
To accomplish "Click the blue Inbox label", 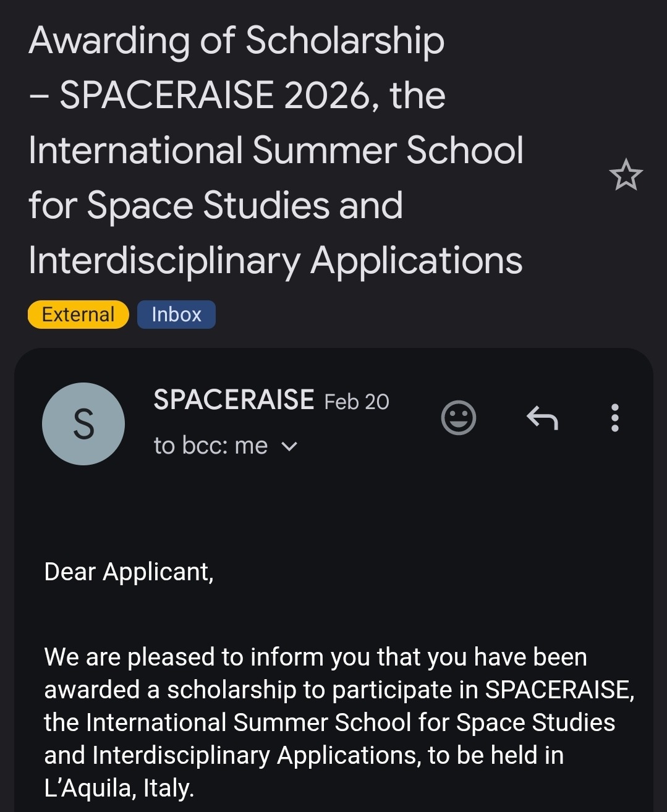I will coord(176,315).
